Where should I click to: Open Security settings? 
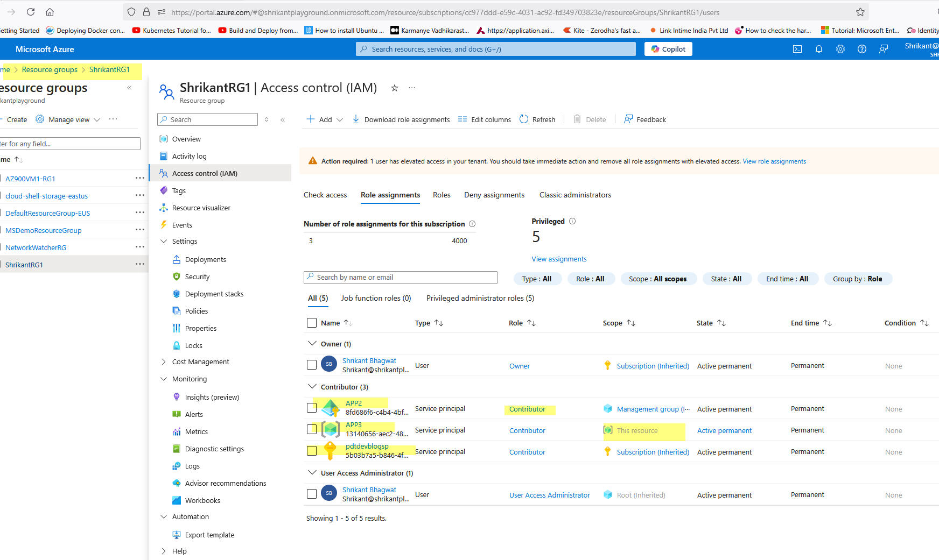[x=198, y=277]
